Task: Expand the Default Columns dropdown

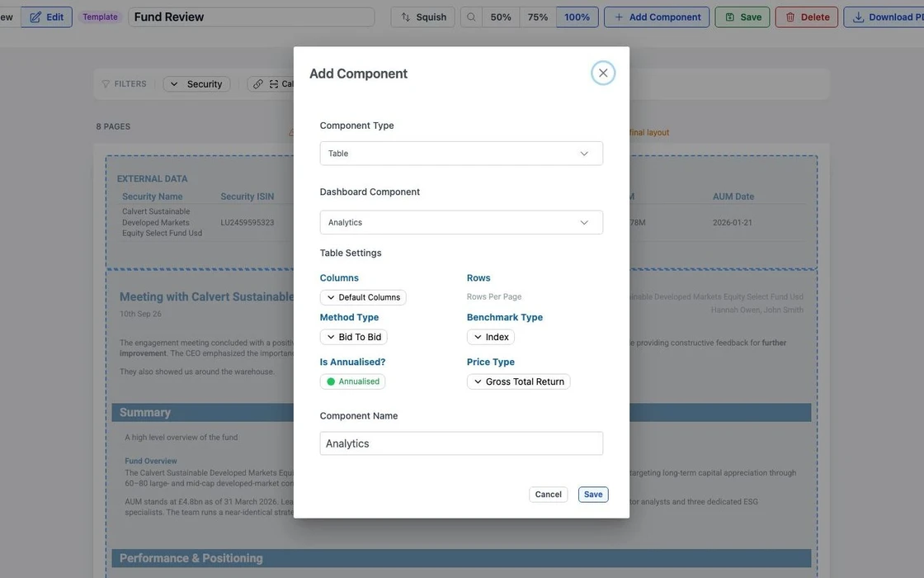Action: tap(363, 297)
